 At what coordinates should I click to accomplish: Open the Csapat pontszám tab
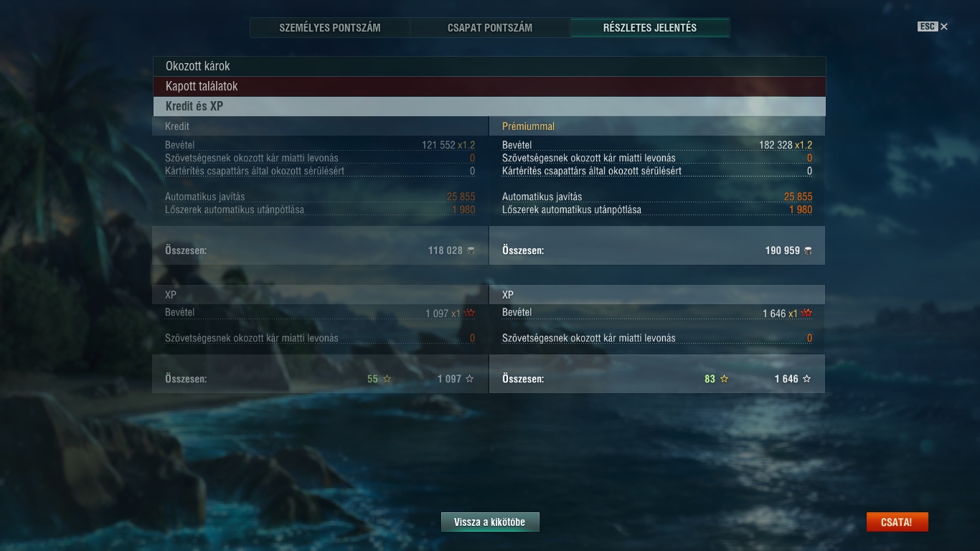[490, 28]
